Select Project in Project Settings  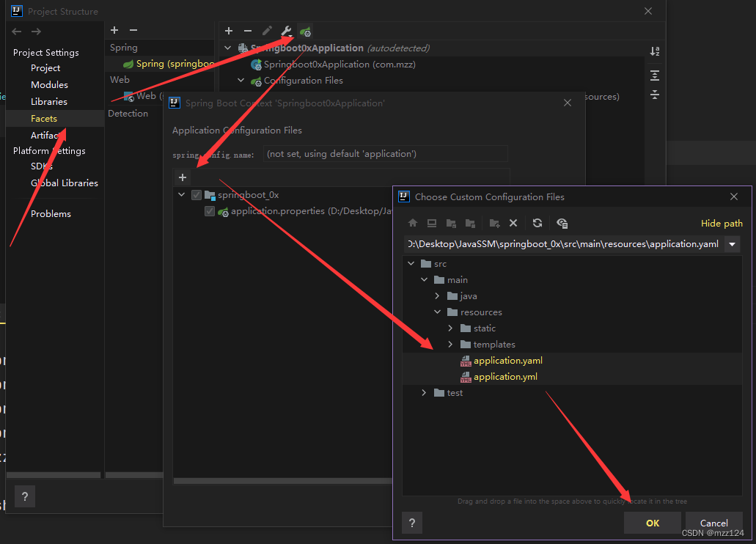pyautogui.click(x=45, y=68)
